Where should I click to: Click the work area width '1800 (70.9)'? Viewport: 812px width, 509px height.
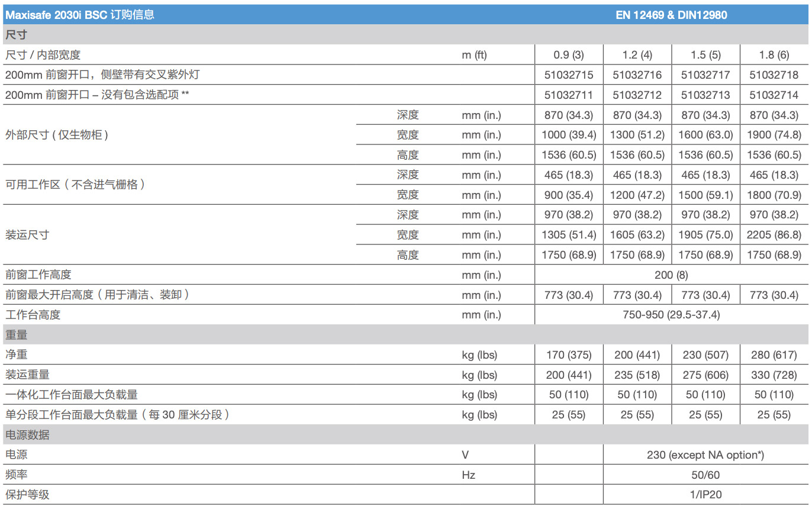(774, 195)
